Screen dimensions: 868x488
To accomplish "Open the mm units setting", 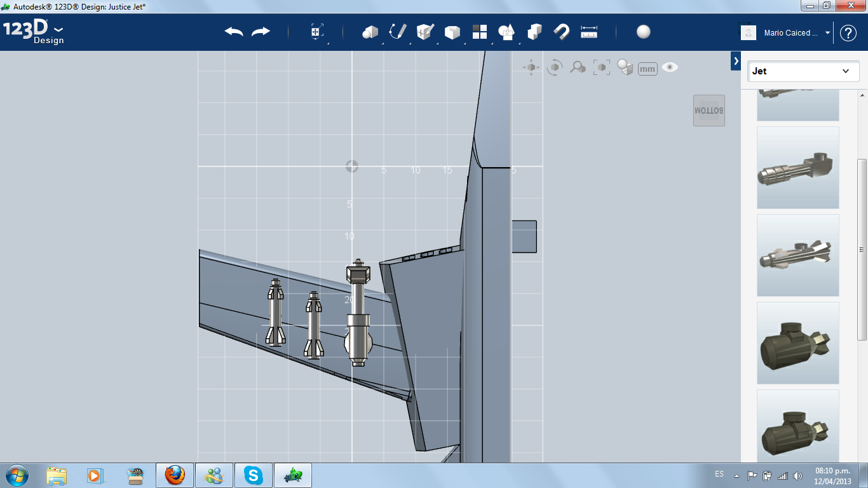I will pyautogui.click(x=648, y=69).
